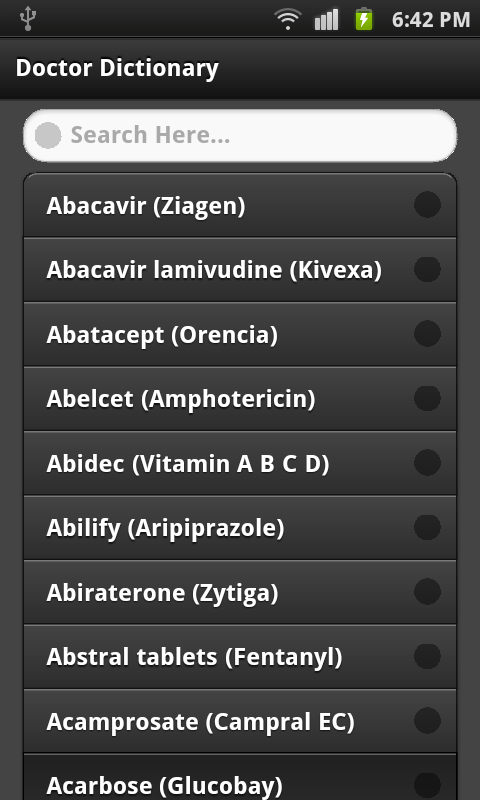Open Abstral tablets (Fentanyl) entry
Image resolution: width=480 pixels, height=800 pixels.
(240, 657)
